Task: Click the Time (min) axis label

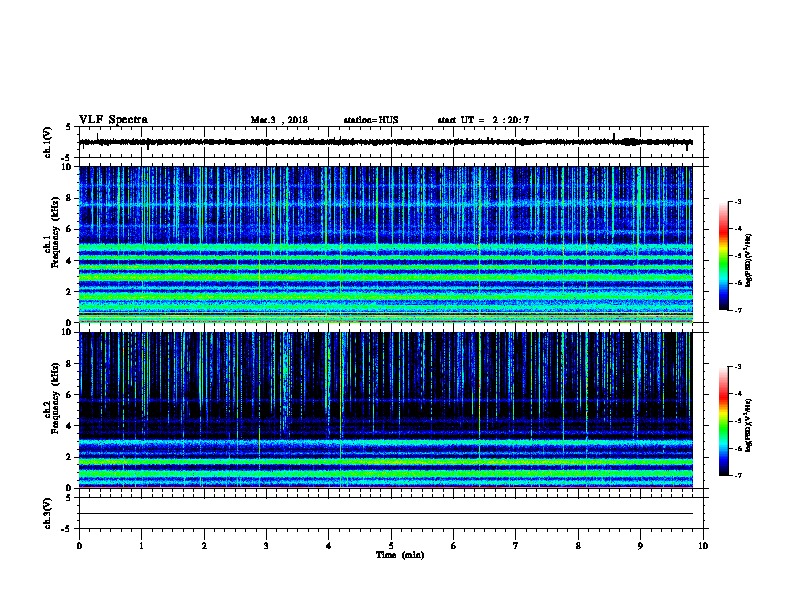Action: (400, 555)
